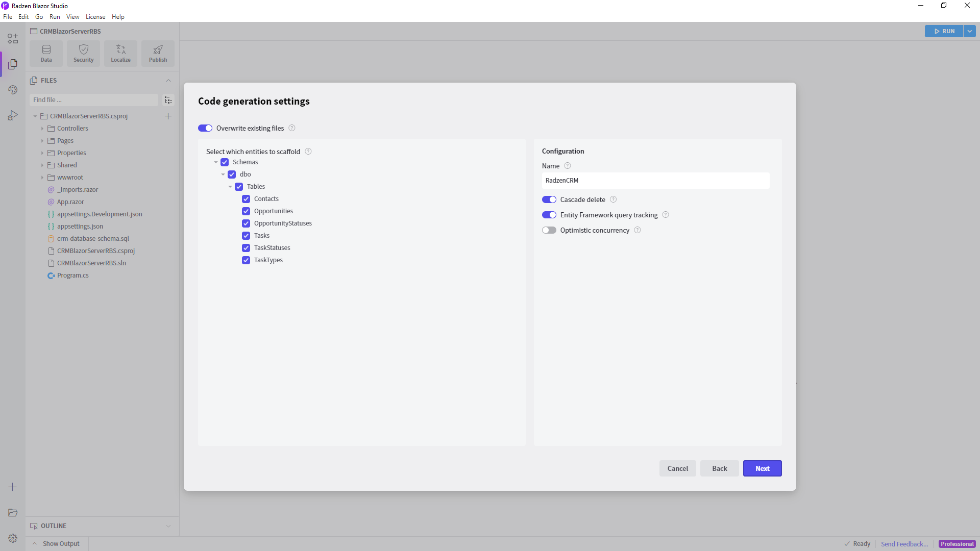Uncheck the OpportunityStatuses checkbox
Viewport: 980px width, 551px height.
246,223
